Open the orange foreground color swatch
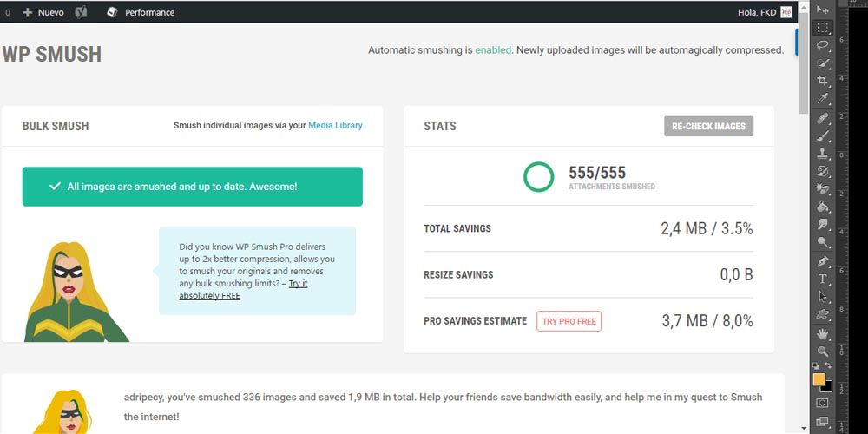Screen dimensions: 868x434 click(x=819, y=379)
